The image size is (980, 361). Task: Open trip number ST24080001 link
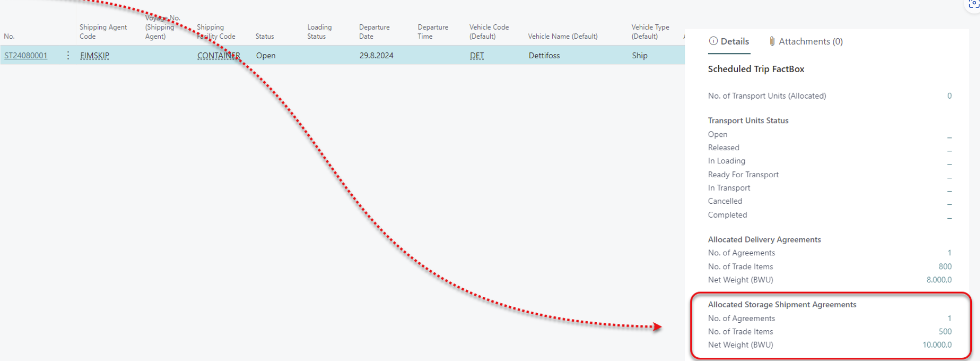(26, 55)
